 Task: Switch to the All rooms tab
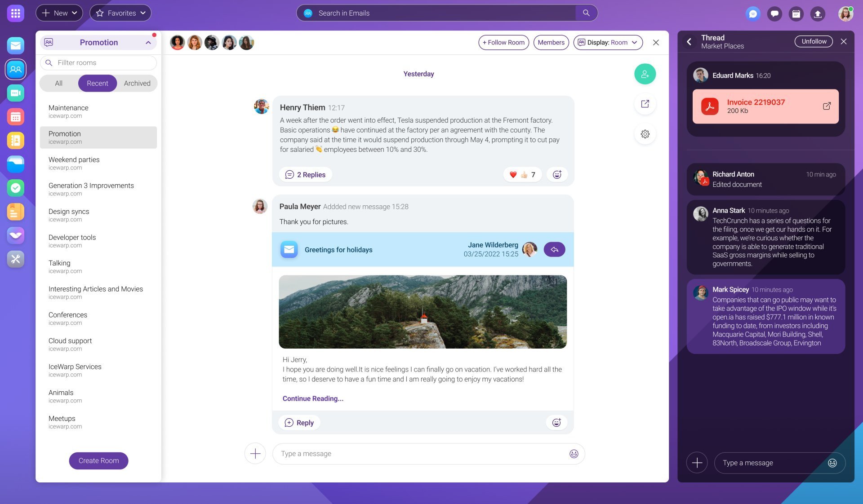click(x=58, y=83)
